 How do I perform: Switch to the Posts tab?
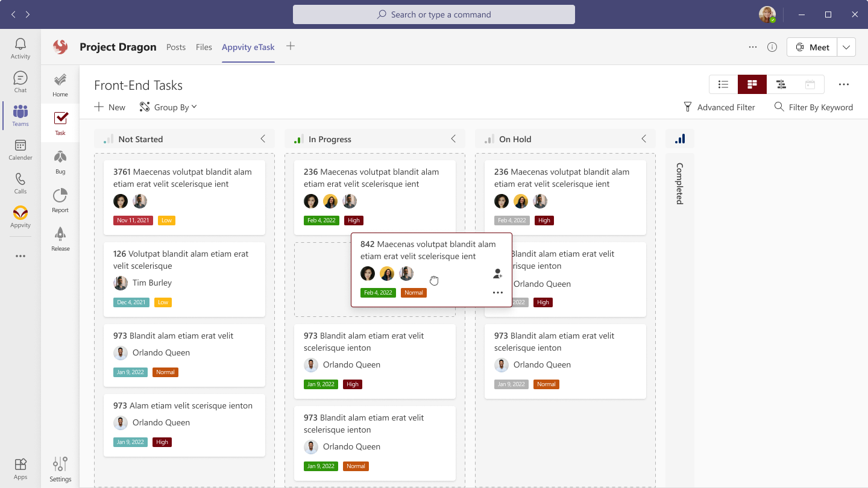[x=176, y=46]
